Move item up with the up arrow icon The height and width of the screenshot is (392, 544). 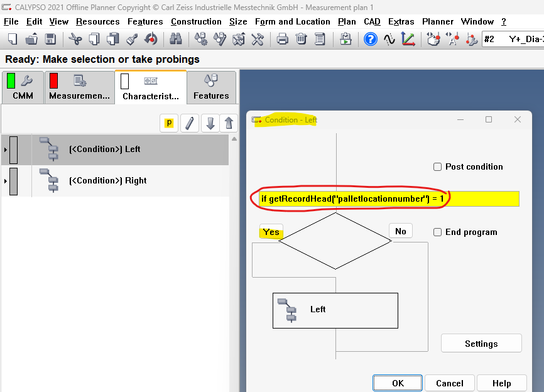tap(229, 123)
